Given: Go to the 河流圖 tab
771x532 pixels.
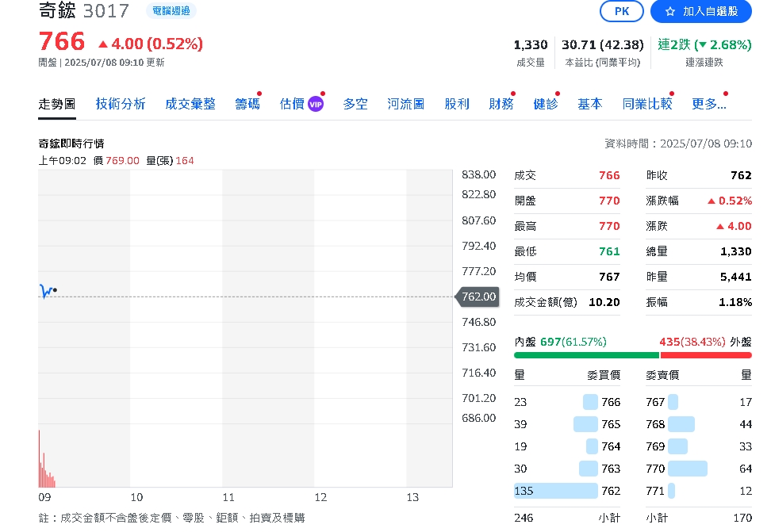Looking at the screenshot, I should point(405,104).
